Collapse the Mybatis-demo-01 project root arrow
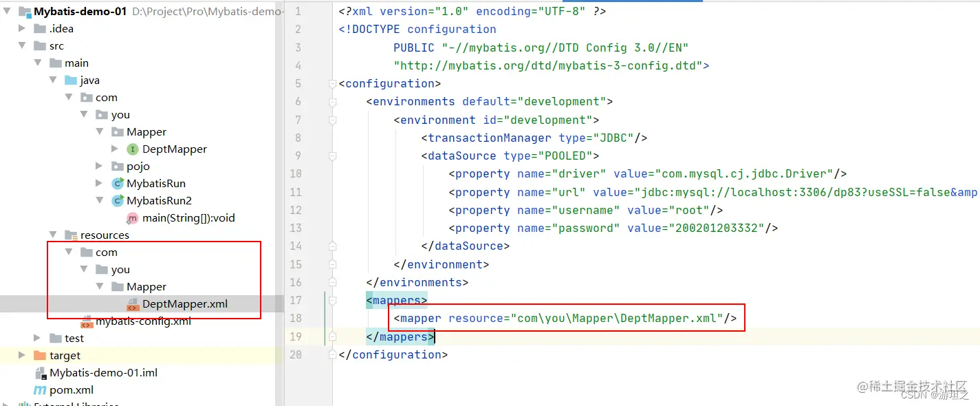This screenshot has width=980, height=406. [x=7, y=11]
